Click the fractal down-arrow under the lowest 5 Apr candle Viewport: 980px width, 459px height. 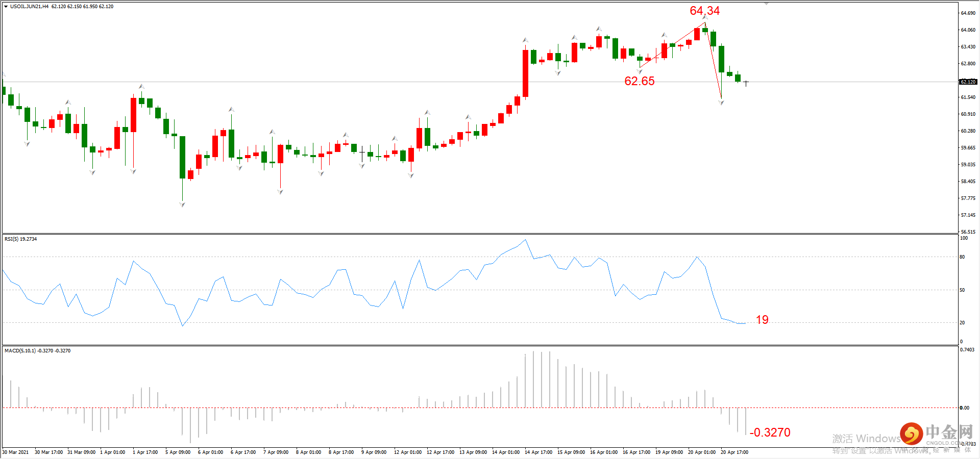click(x=182, y=205)
